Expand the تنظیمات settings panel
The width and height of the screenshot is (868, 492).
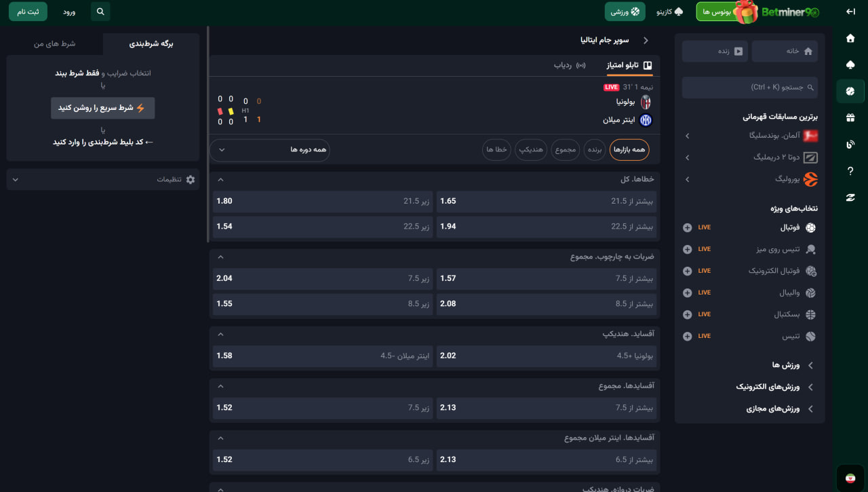click(102, 179)
